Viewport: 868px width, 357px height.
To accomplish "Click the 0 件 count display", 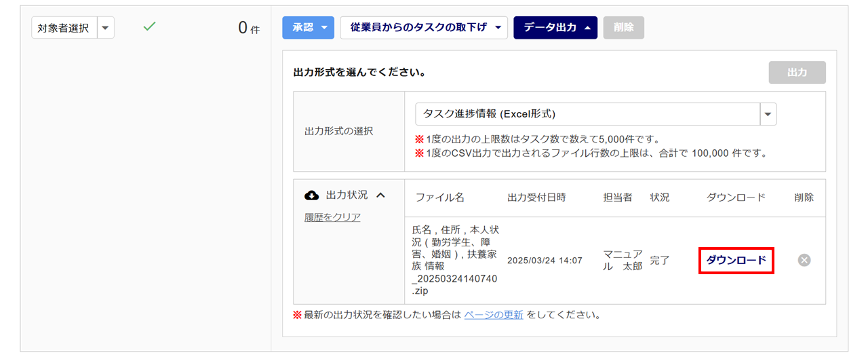I will point(248,28).
